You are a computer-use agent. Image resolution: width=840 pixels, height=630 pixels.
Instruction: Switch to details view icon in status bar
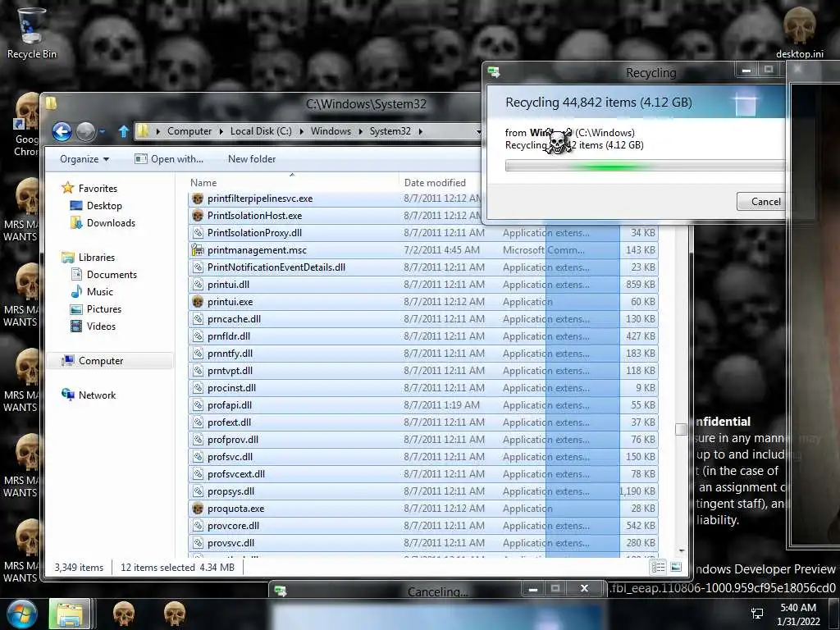[659, 567]
